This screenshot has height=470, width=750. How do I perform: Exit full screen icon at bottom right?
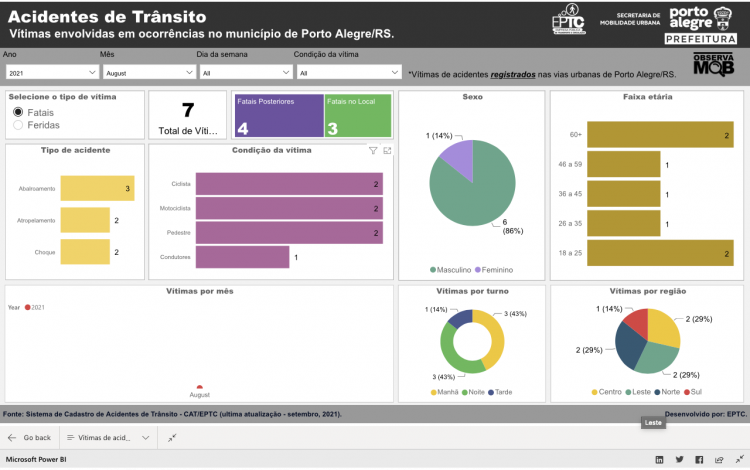point(739,459)
